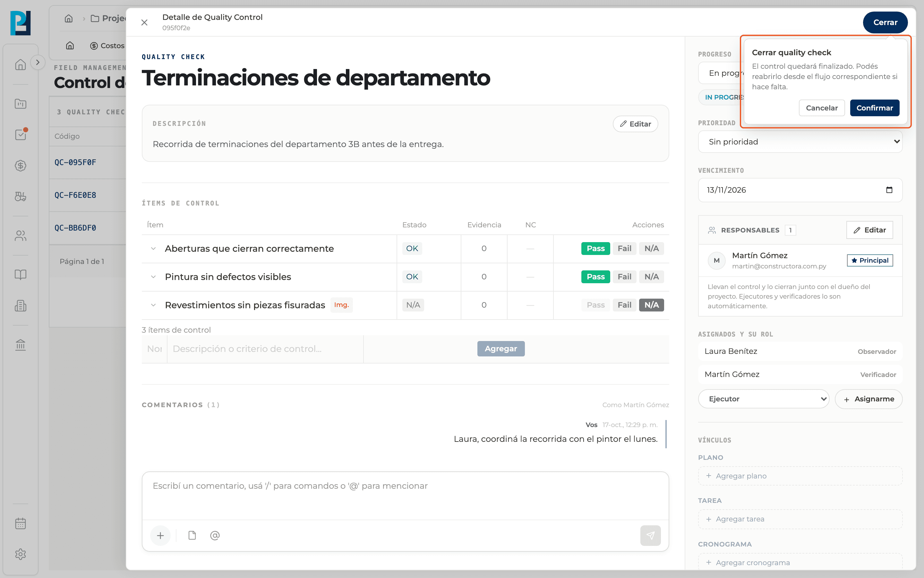Viewport: 924px width, 578px height.
Task: Mark Pintura sin defectos as Fail
Action: pos(625,277)
